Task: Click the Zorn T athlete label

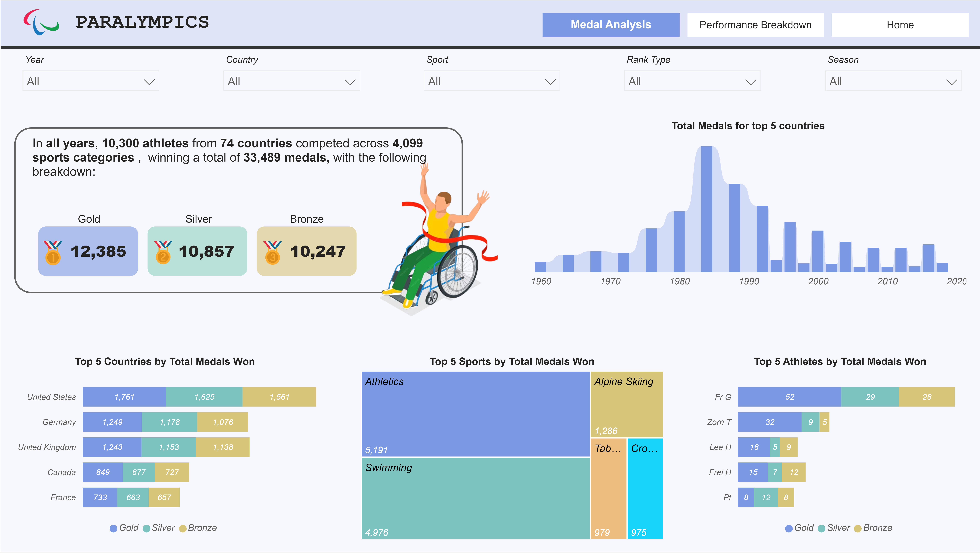Action: 719,422
